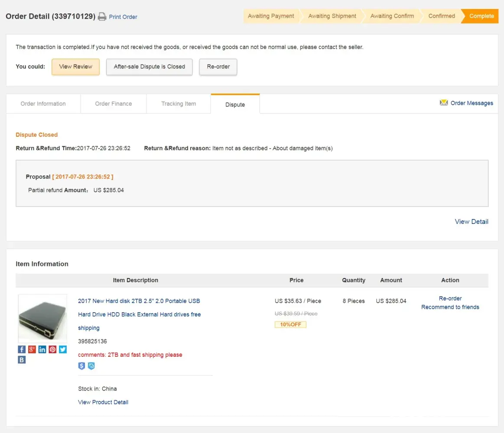The image size is (504, 433).
Task: Open the Order Finance tab
Action: (114, 104)
